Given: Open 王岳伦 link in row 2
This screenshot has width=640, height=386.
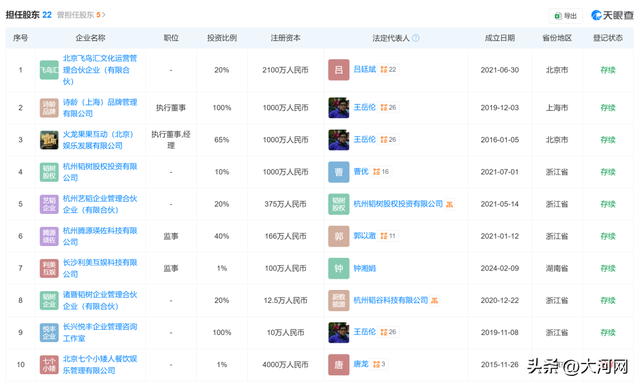Looking at the screenshot, I should click(x=364, y=107).
